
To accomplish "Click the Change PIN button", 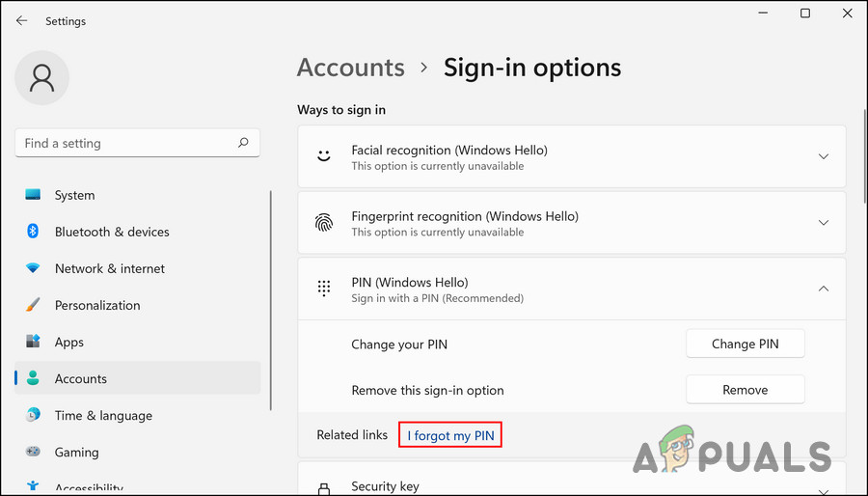I will click(746, 344).
